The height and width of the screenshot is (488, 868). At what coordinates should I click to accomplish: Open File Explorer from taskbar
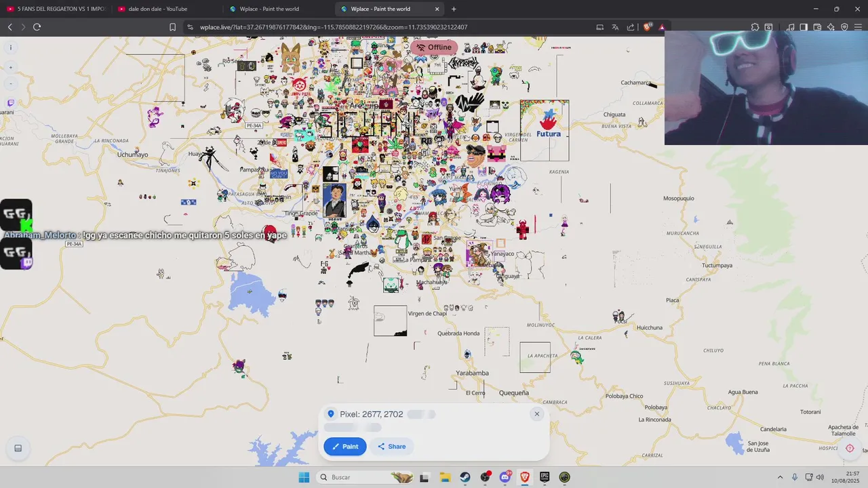pos(445,477)
